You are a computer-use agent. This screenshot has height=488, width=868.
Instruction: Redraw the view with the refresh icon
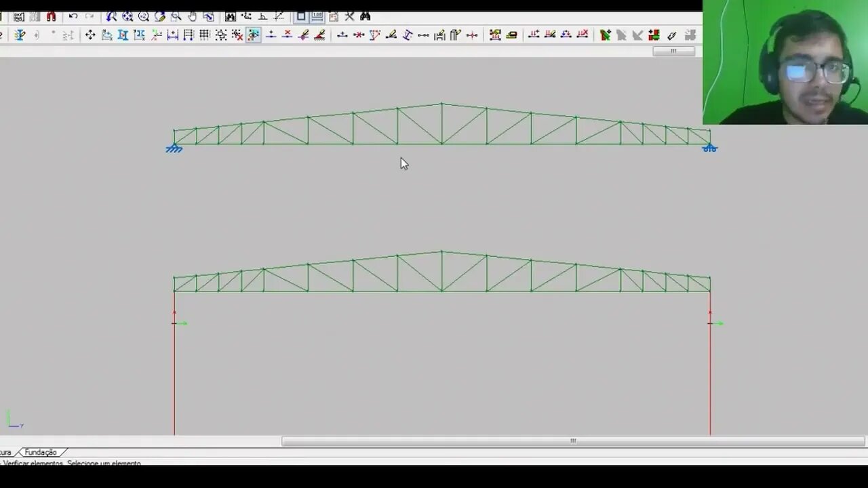pyautogui.click(x=160, y=16)
